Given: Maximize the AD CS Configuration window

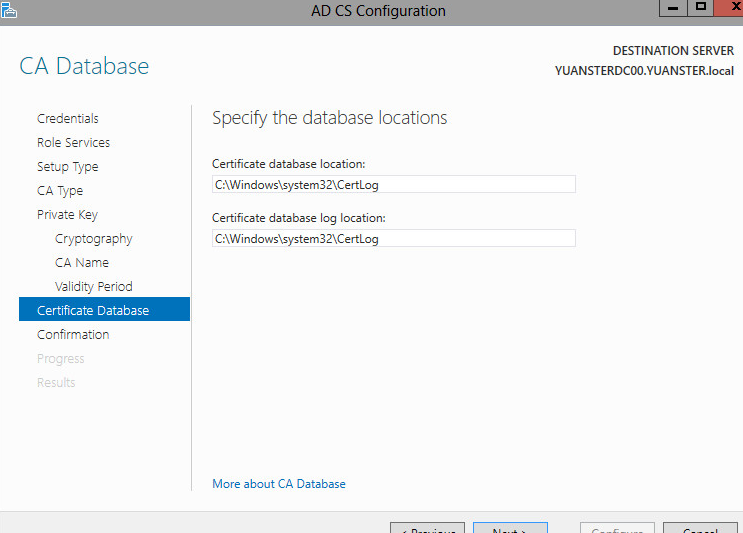Looking at the screenshot, I should point(700,8).
